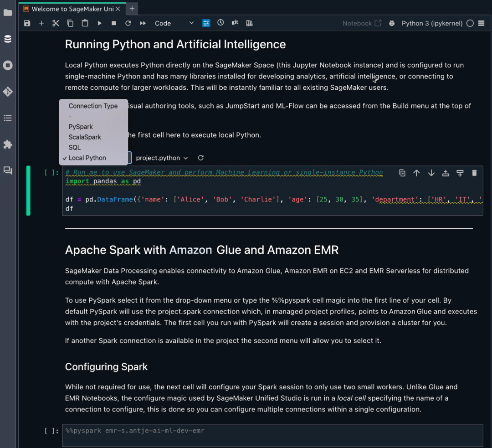The image size is (492, 448).
Task: Click the clock schedule toolbar icon
Action: coord(220,23)
